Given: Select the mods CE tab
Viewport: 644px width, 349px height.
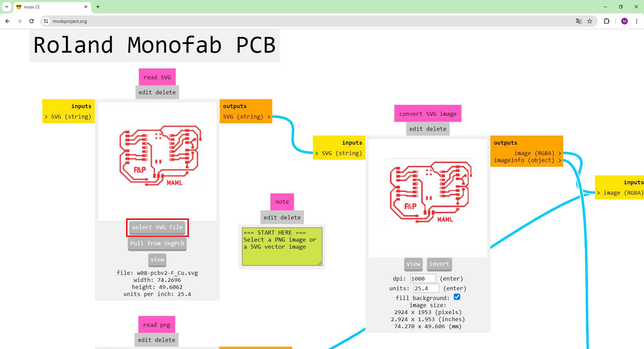Looking at the screenshot, I should click(x=52, y=7).
